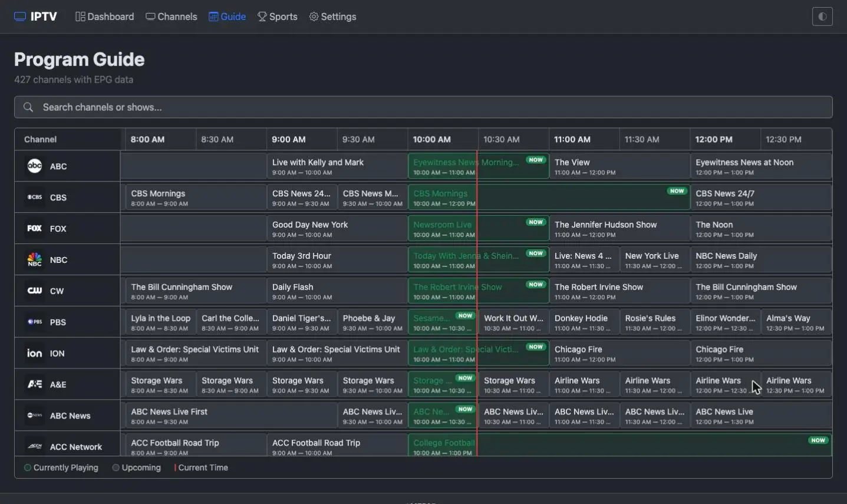Select Good Day New York

click(337, 229)
